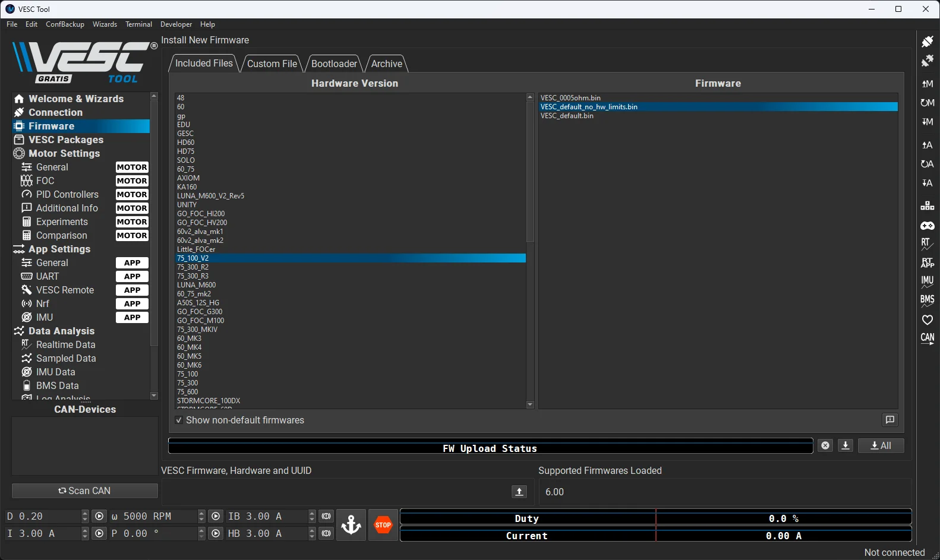The image size is (940, 560).
Task: Click the I 3.00 A current stepper arrows
Action: pyautogui.click(x=84, y=534)
